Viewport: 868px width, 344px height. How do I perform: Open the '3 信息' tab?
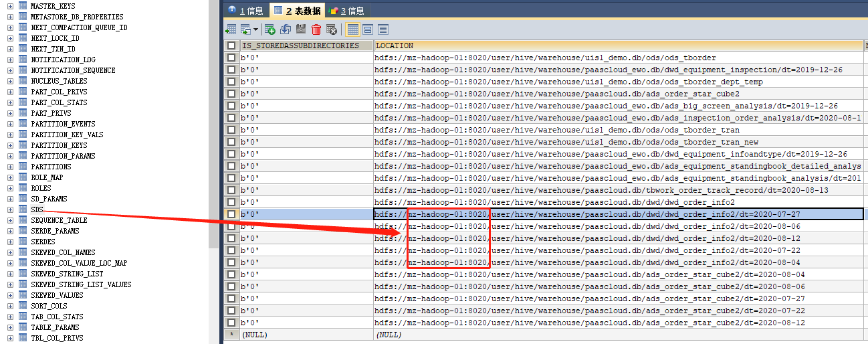click(x=347, y=10)
